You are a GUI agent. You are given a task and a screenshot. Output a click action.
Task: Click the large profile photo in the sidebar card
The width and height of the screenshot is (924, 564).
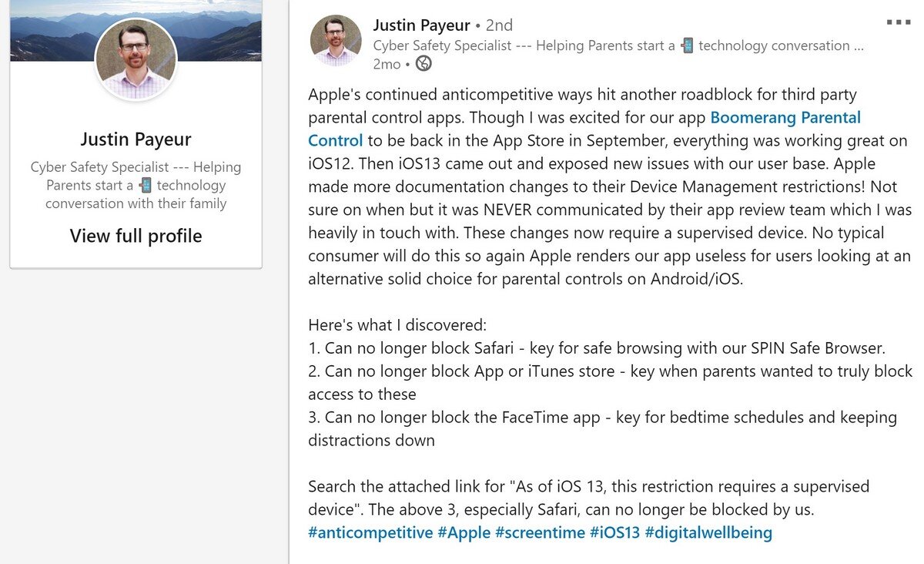click(136, 59)
